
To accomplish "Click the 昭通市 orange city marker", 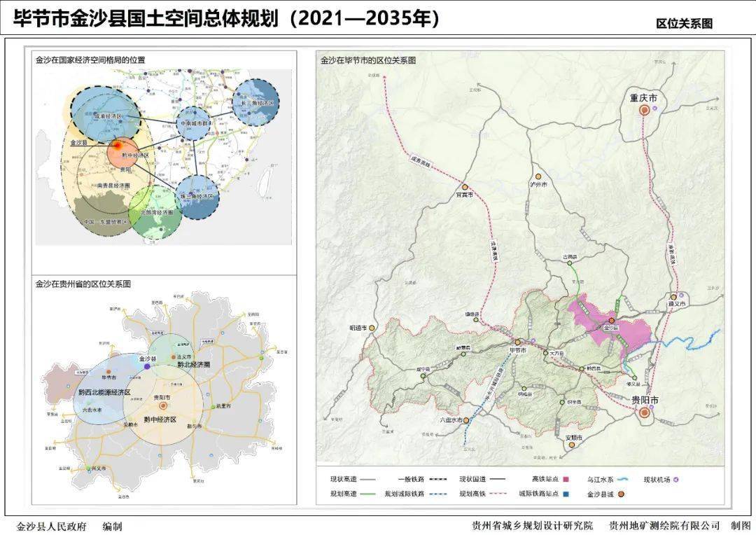I will pyautogui.click(x=372, y=328).
